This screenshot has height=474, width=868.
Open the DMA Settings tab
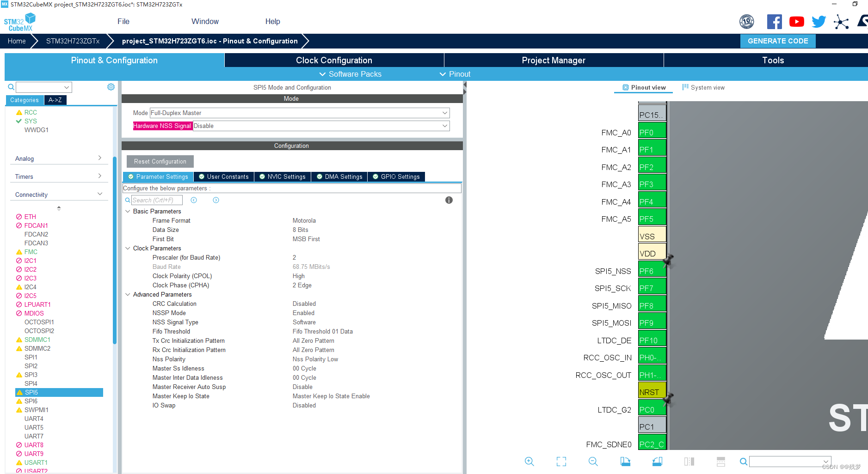(339, 176)
